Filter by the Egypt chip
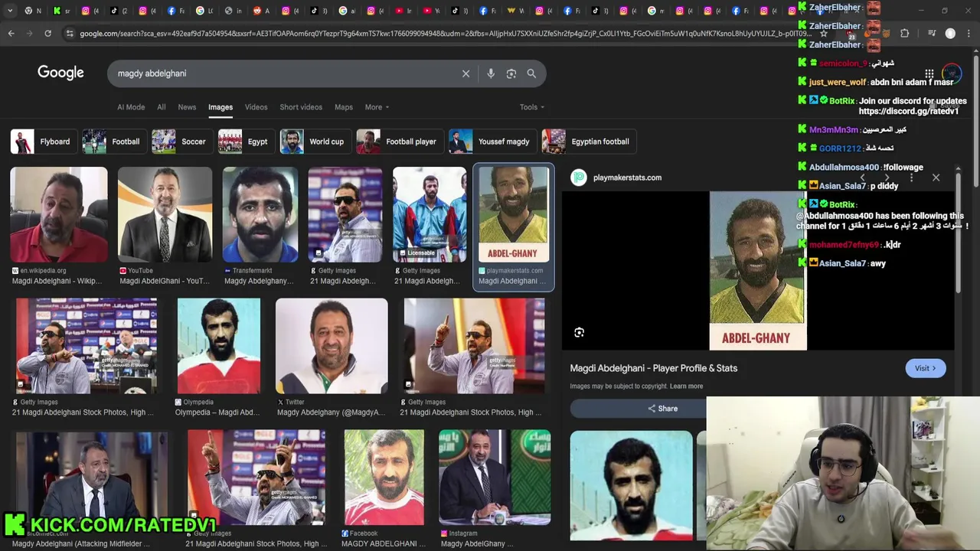The width and height of the screenshot is (980, 551). click(x=246, y=142)
